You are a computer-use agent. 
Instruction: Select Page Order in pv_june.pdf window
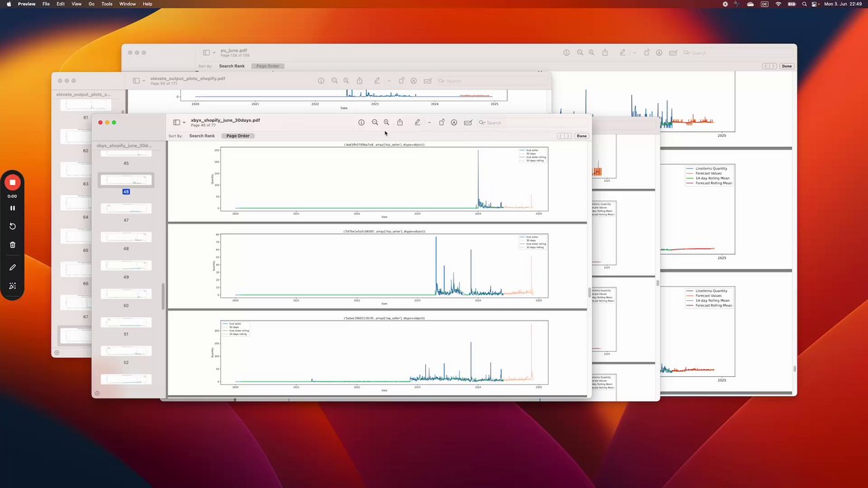tap(267, 66)
